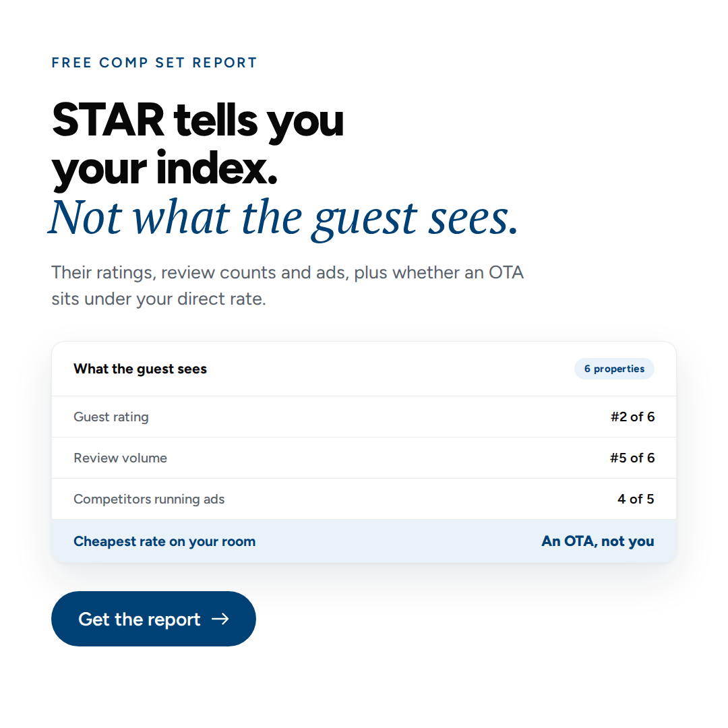Click the Review volume row label
The image size is (728, 728).
[120, 458]
